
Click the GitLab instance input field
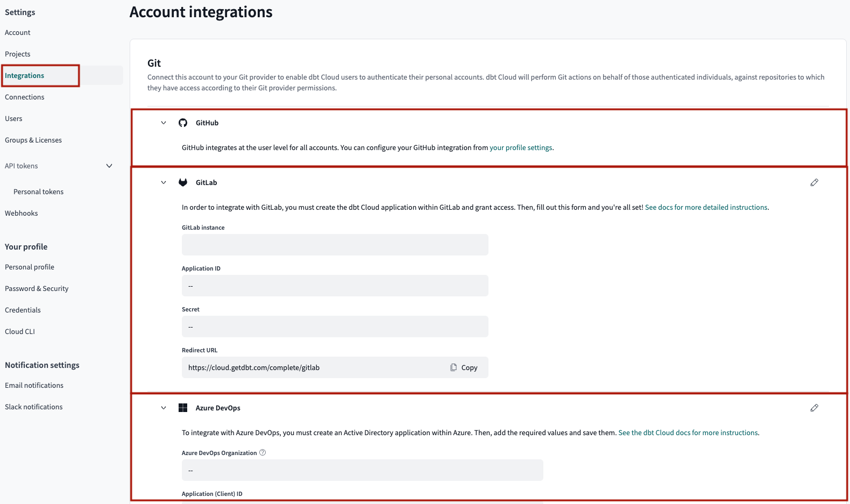pyautogui.click(x=335, y=245)
